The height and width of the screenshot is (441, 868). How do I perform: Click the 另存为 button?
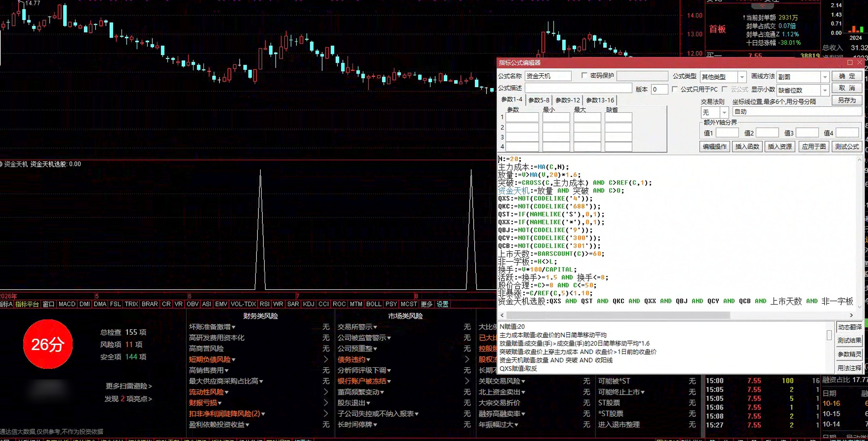coord(847,100)
